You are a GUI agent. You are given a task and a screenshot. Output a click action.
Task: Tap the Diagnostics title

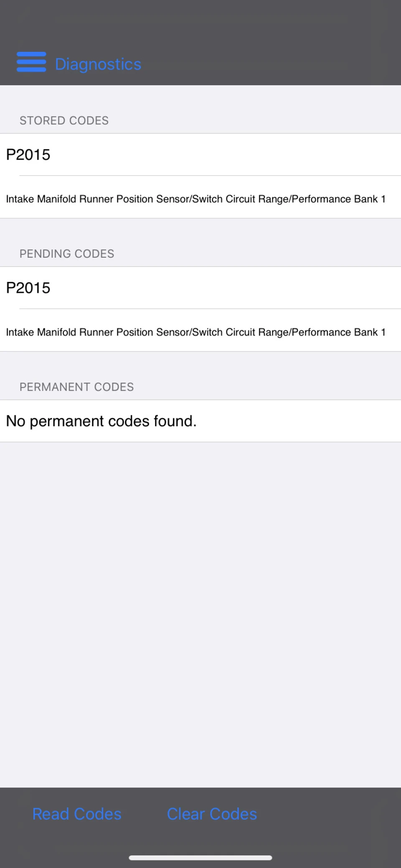(x=98, y=64)
